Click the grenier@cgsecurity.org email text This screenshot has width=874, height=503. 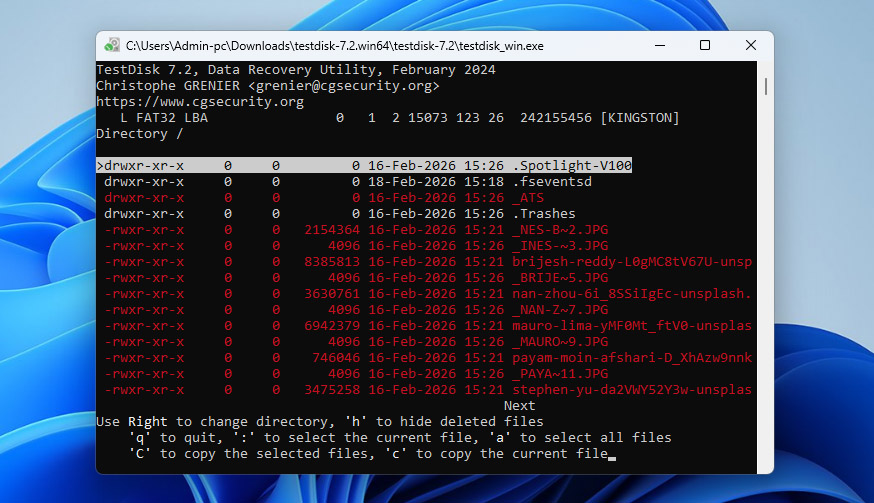click(x=344, y=86)
